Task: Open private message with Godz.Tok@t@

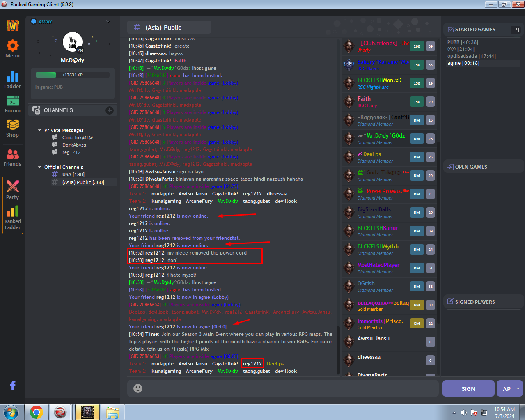Action: point(78,138)
